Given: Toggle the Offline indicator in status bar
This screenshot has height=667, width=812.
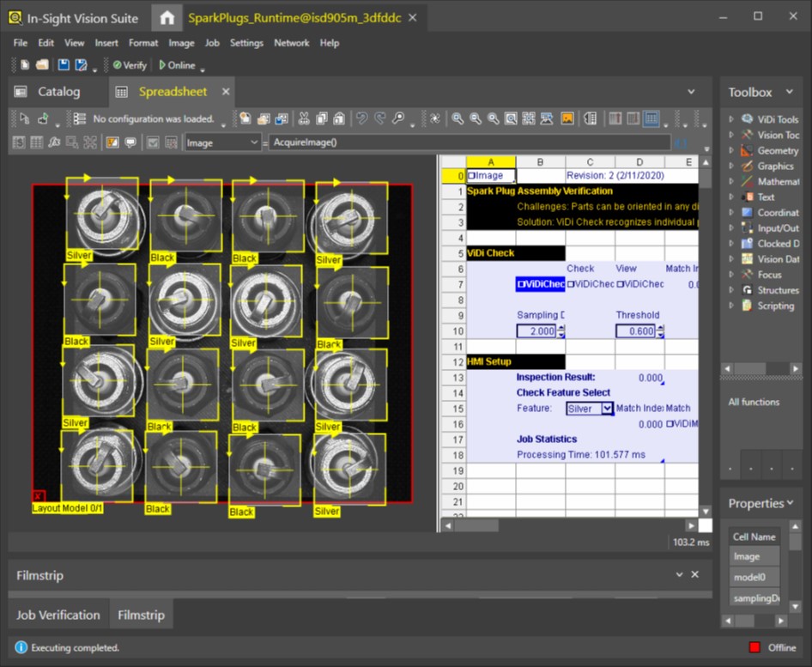Looking at the screenshot, I should coord(775,647).
